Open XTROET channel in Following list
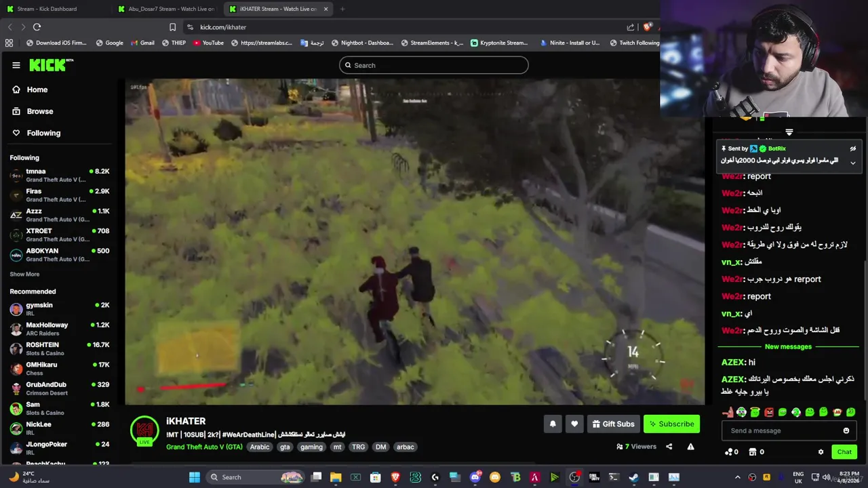This screenshot has height=488, width=868. [x=60, y=235]
